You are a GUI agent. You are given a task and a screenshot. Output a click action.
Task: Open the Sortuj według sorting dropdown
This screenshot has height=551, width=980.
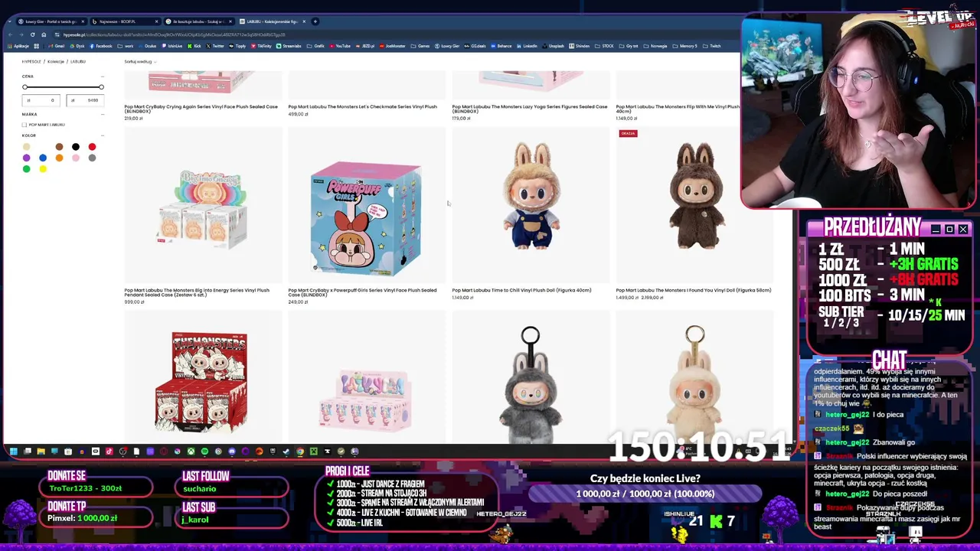[x=140, y=61]
